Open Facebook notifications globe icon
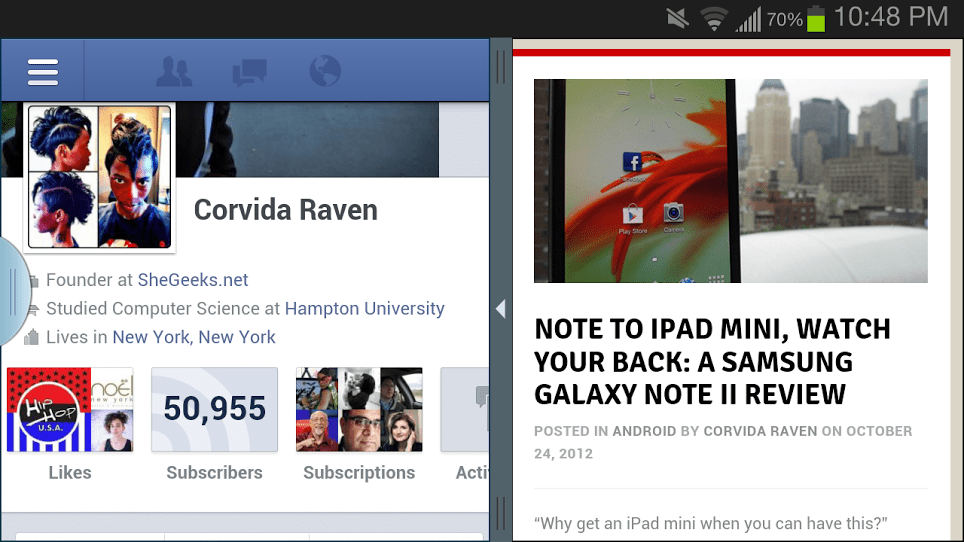964x542 pixels. tap(325, 71)
